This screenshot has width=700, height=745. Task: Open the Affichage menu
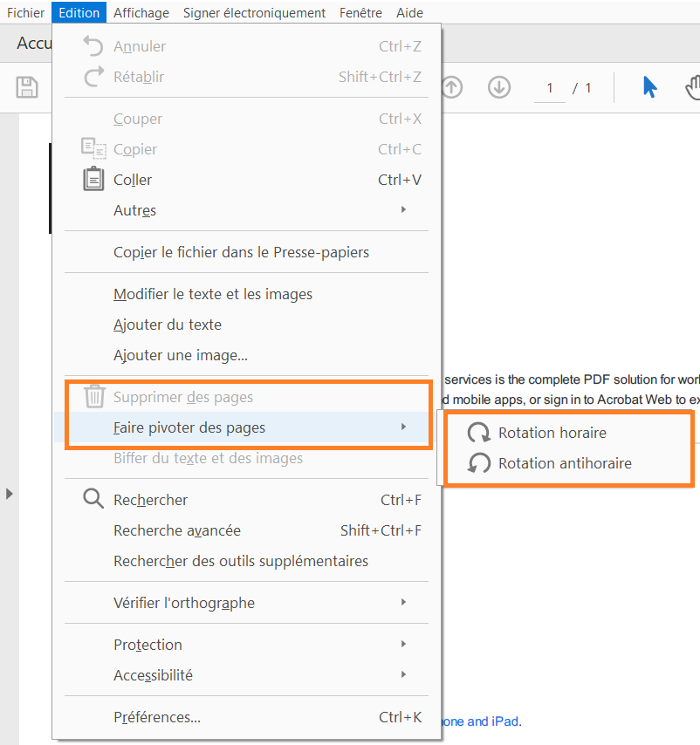pos(141,12)
